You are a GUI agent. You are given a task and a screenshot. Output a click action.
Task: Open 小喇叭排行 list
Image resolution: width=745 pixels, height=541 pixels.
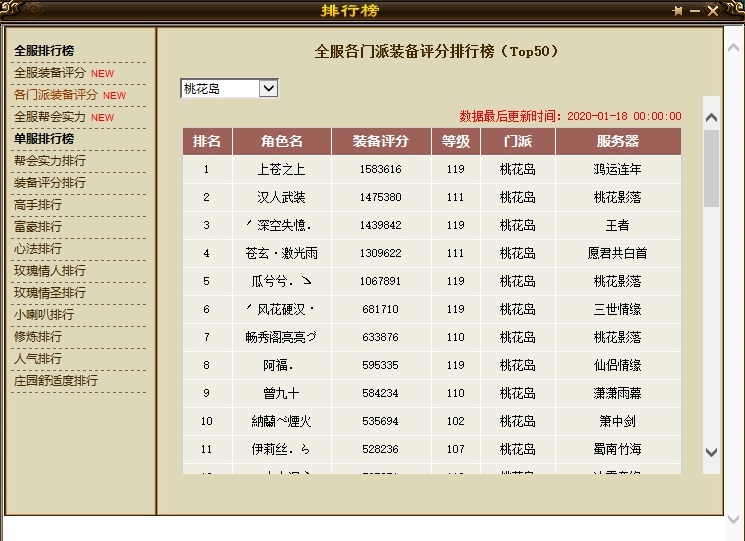44,314
